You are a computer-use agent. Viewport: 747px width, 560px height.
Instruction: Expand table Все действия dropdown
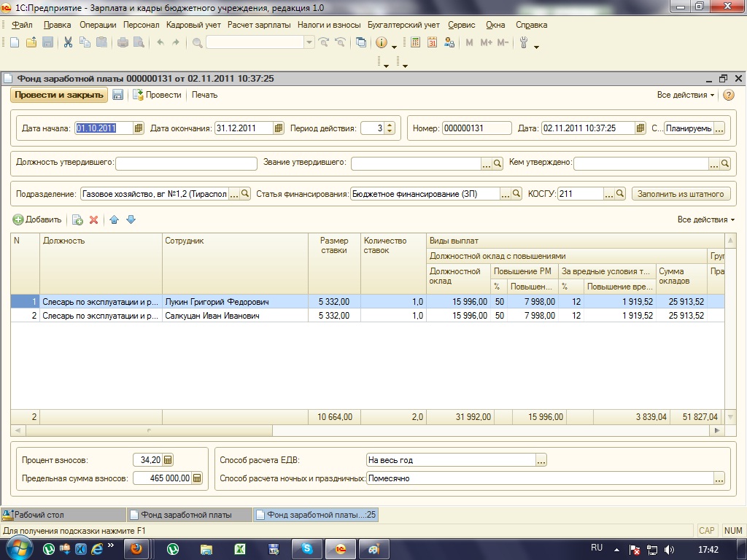point(706,219)
